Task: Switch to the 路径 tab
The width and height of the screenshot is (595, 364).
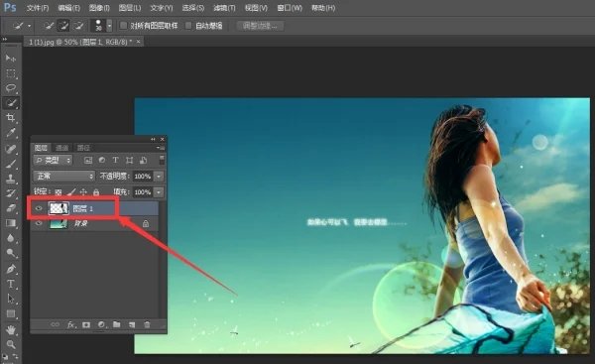Action: [x=83, y=148]
